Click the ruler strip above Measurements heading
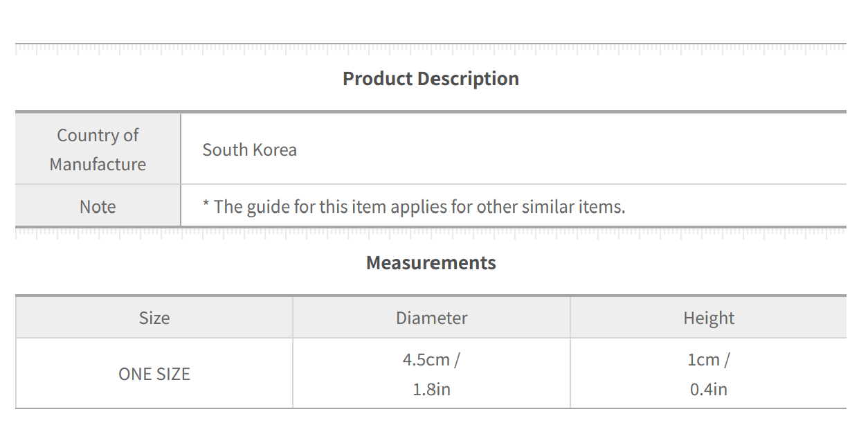This screenshot has width=868, height=425. point(431,233)
